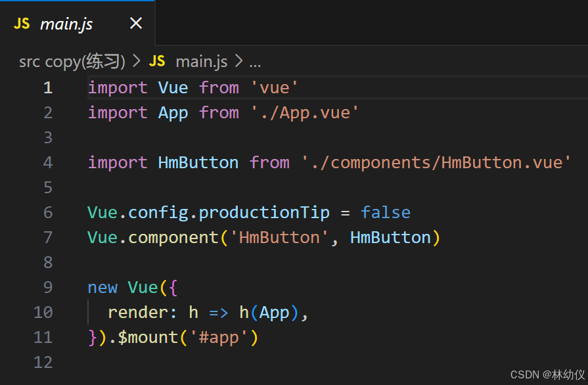Click the chevron after src copy breadcrumb
Viewport: 588px width, 385px height.
coord(137,61)
